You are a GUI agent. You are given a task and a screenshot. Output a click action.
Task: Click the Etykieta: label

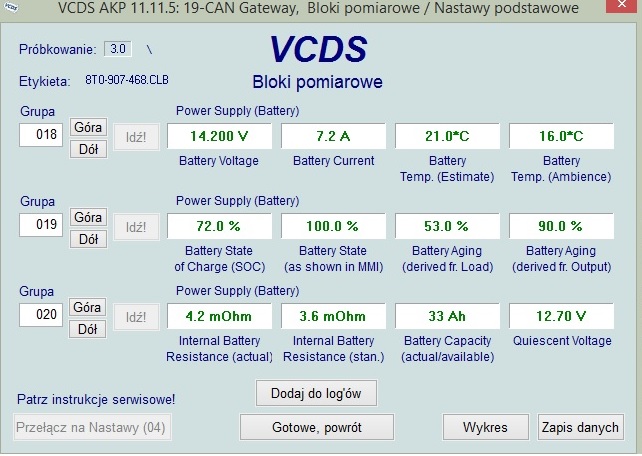coord(45,81)
